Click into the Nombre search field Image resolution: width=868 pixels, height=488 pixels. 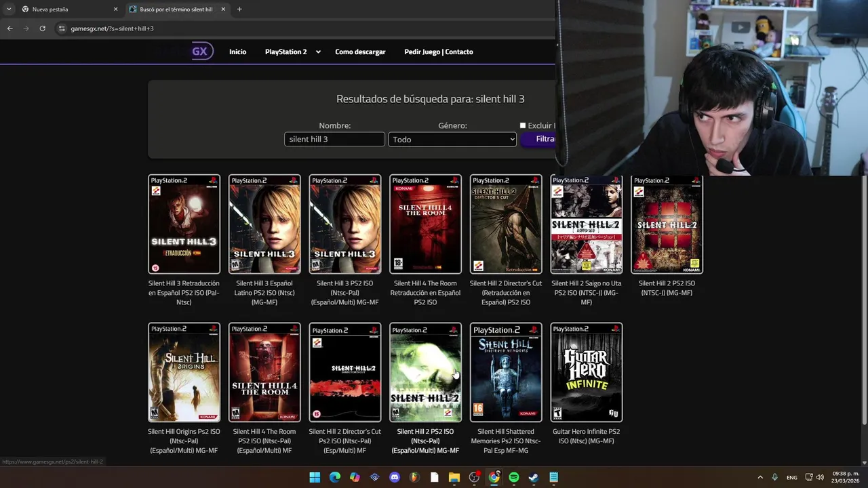[334, 139]
